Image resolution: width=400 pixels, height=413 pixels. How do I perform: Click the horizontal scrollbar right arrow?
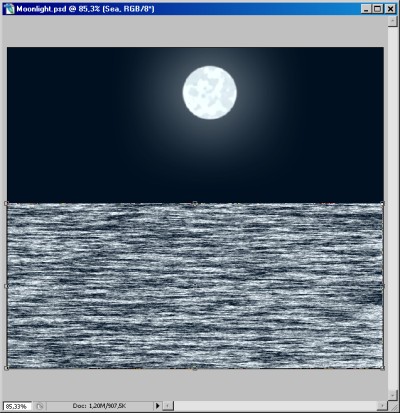(382, 406)
